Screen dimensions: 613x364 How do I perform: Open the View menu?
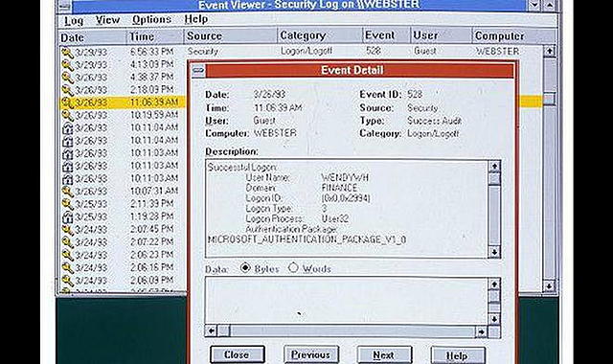pyautogui.click(x=107, y=19)
